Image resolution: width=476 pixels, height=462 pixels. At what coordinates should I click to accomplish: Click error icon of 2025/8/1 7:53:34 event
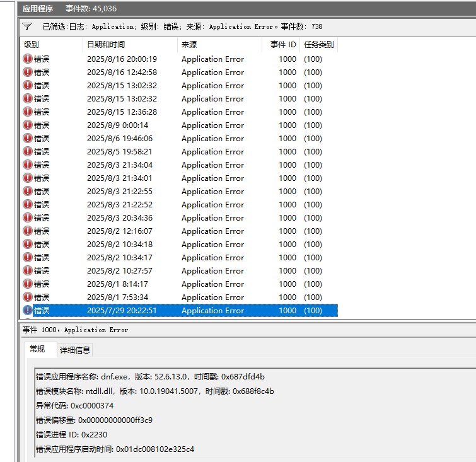[28, 297]
